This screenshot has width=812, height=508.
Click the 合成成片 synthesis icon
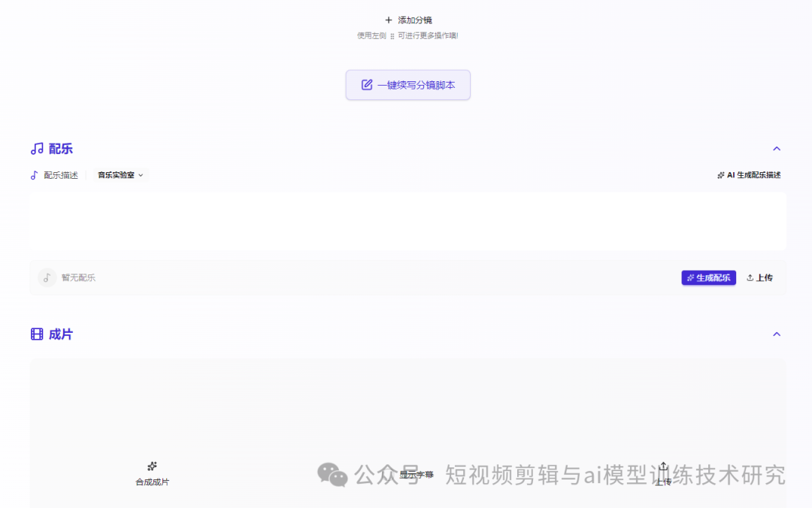(x=152, y=466)
